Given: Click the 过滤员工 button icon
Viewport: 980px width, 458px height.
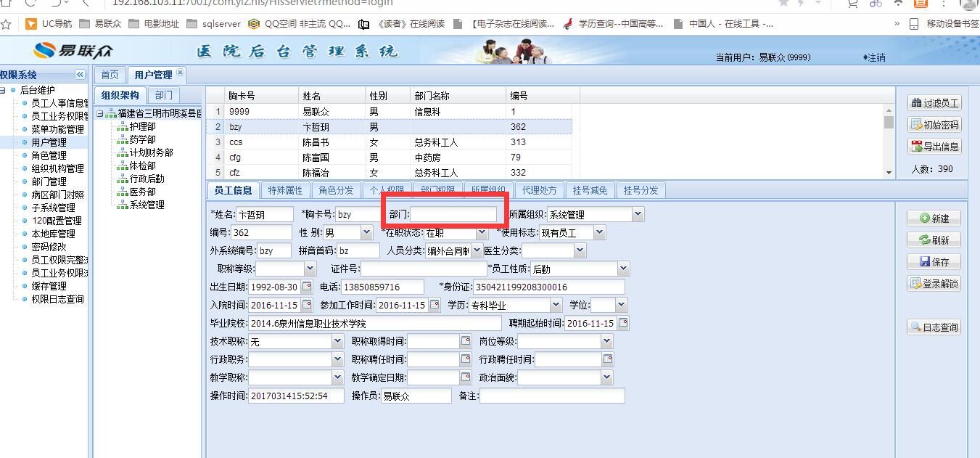Looking at the screenshot, I should coord(917,103).
